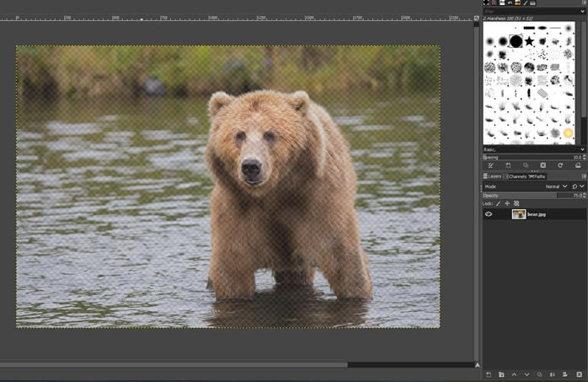Select the bear.jpg layer name
This screenshot has height=382, width=588.
pos(537,215)
